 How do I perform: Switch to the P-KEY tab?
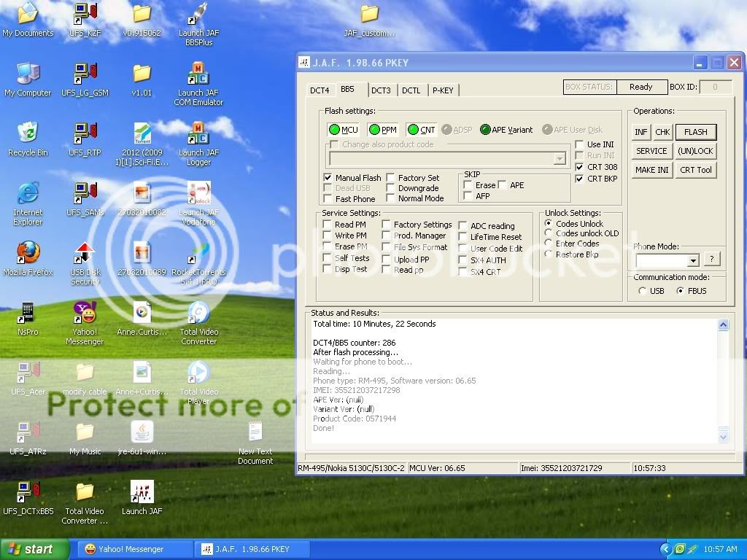tap(443, 90)
